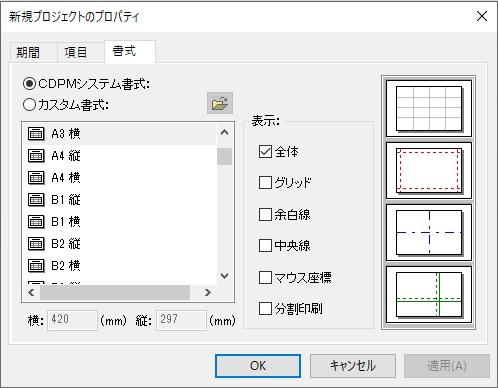Turn on the 中央線 checkbox
The width and height of the screenshot is (498, 388).
[x=265, y=246]
